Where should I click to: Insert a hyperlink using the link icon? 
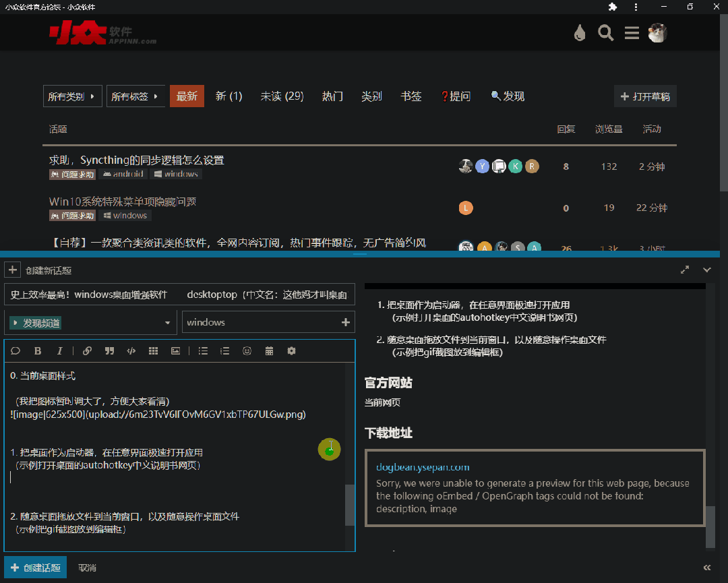[x=87, y=350]
